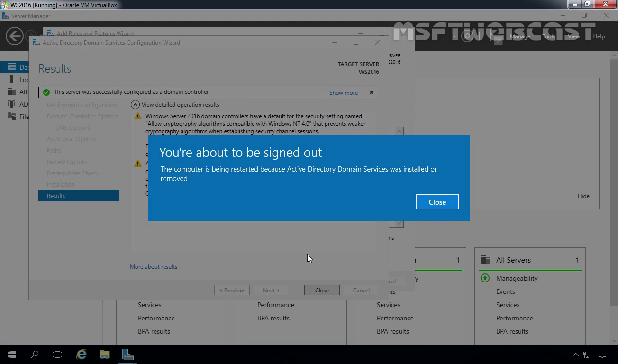Click Show more in the notification bar
Viewport: 618px width, 364px height.
(344, 92)
